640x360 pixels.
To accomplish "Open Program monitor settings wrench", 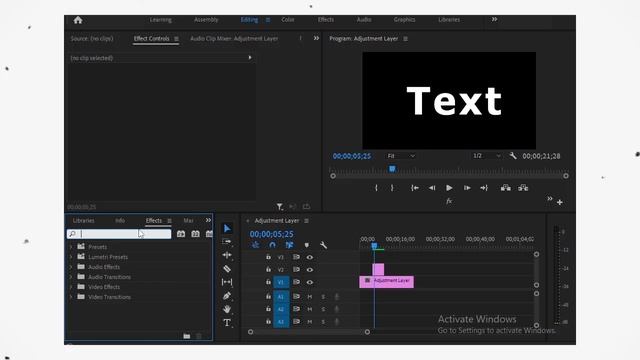I will (x=513, y=156).
